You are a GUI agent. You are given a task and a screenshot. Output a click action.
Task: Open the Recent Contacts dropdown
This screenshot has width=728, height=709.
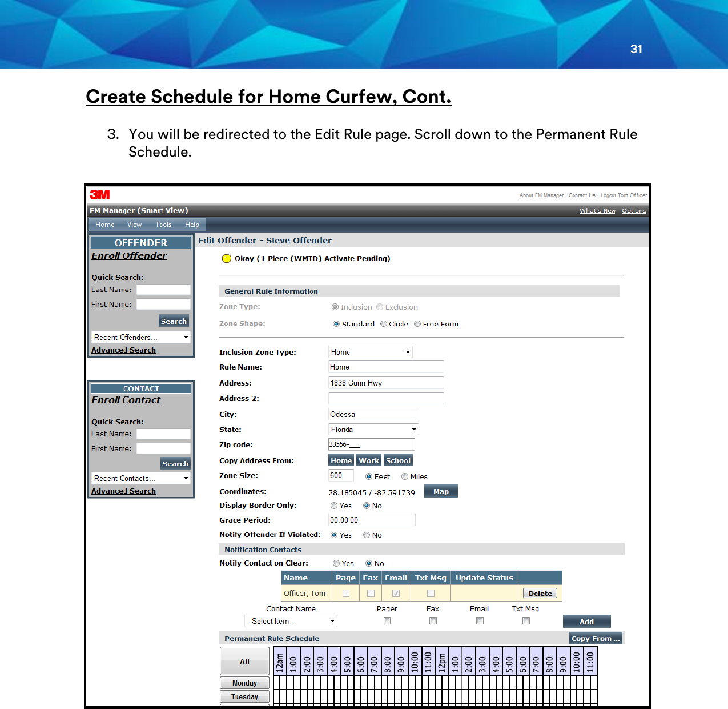point(141,478)
